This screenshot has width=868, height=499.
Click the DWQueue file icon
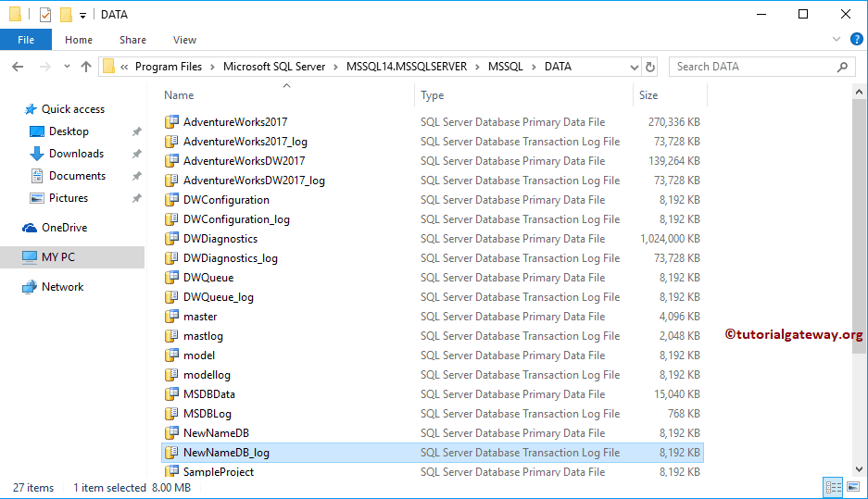pos(171,277)
